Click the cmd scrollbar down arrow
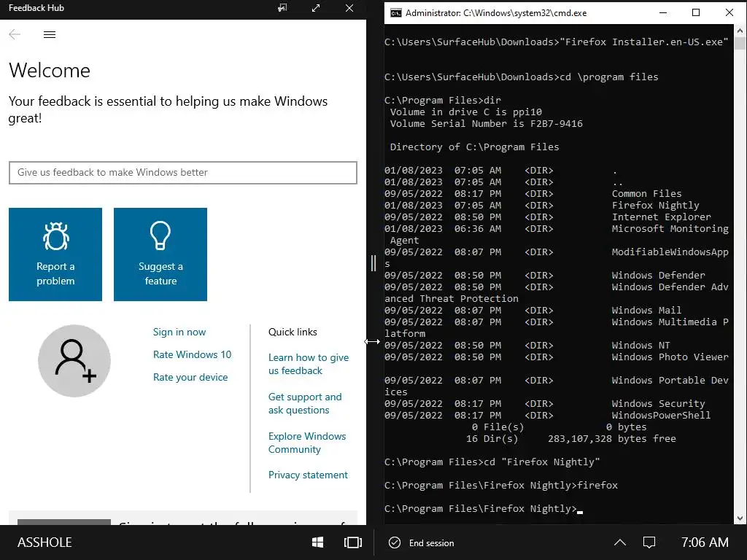The width and height of the screenshot is (747, 560). pyautogui.click(x=740, y=518)
